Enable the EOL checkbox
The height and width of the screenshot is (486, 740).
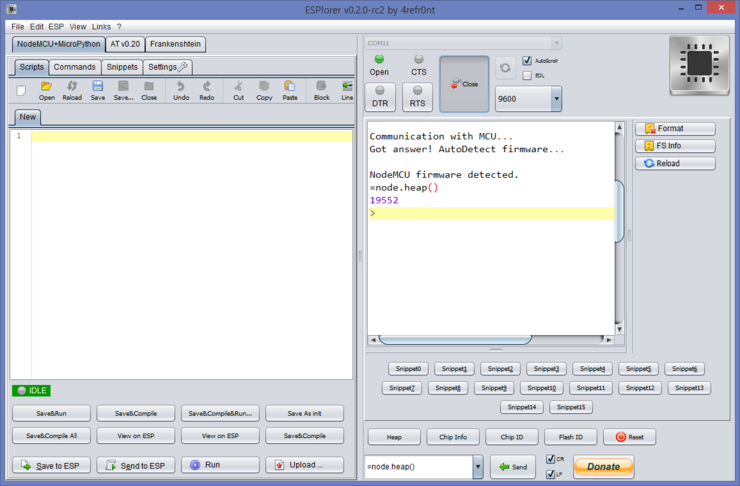point(527,75)
